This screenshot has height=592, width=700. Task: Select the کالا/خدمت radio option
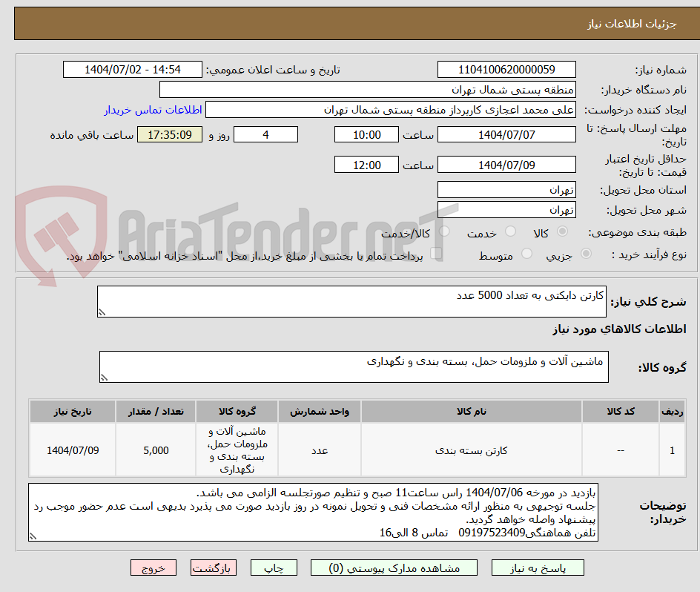446,231
